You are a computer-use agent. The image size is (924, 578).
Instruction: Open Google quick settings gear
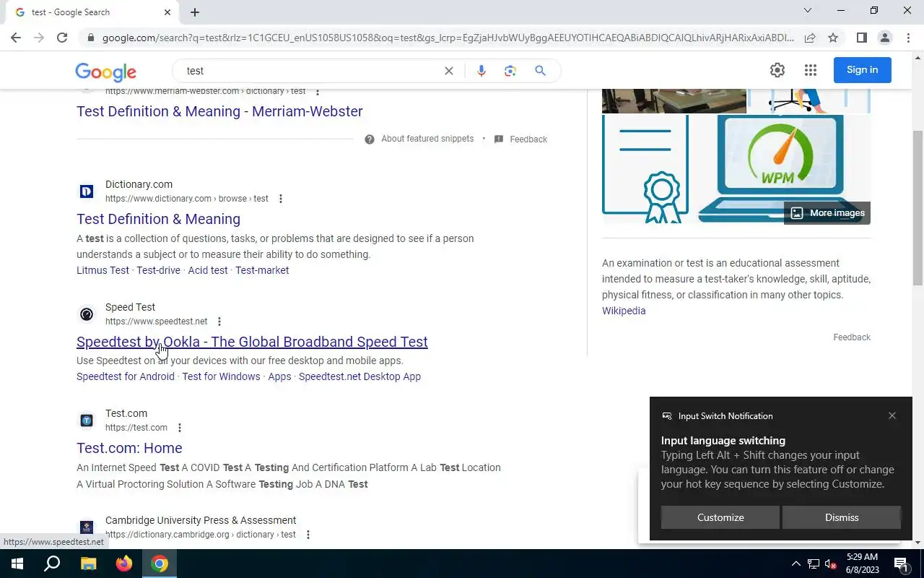tap(777, 70)
